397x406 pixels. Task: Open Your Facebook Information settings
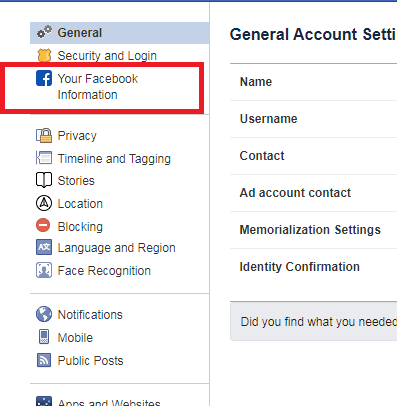98,87
